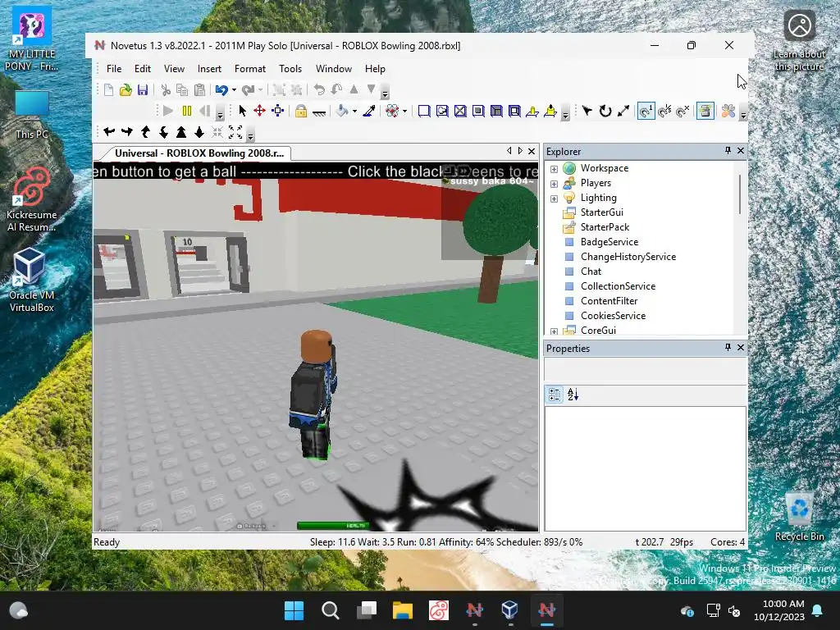The width and height of the screenshot is (840, 630).
Task: Select the Glue surface tool
Action: click(x=442, y=111)
